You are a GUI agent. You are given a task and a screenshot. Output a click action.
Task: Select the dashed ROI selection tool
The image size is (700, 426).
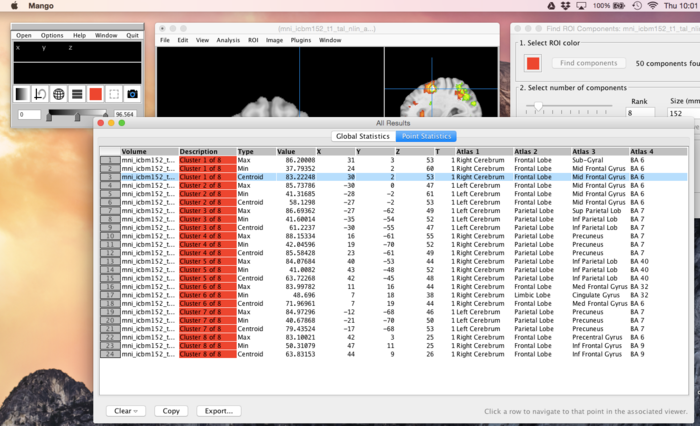114,94
